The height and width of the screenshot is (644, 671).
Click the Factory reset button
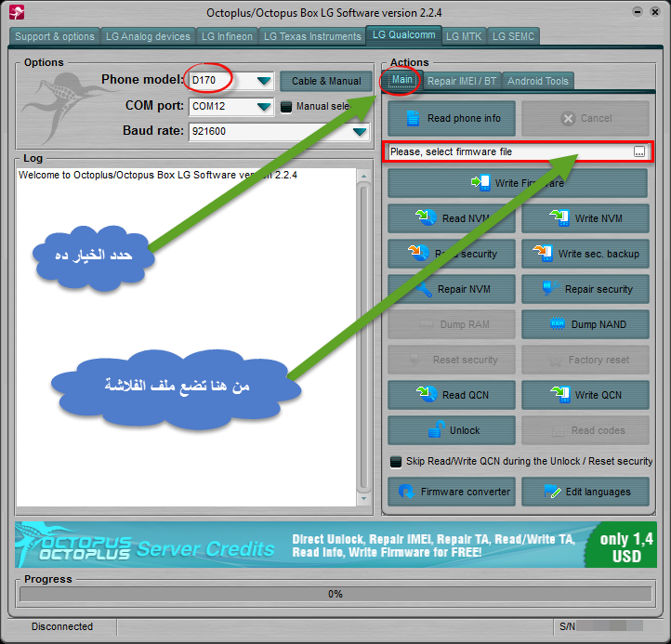point(585,360)
